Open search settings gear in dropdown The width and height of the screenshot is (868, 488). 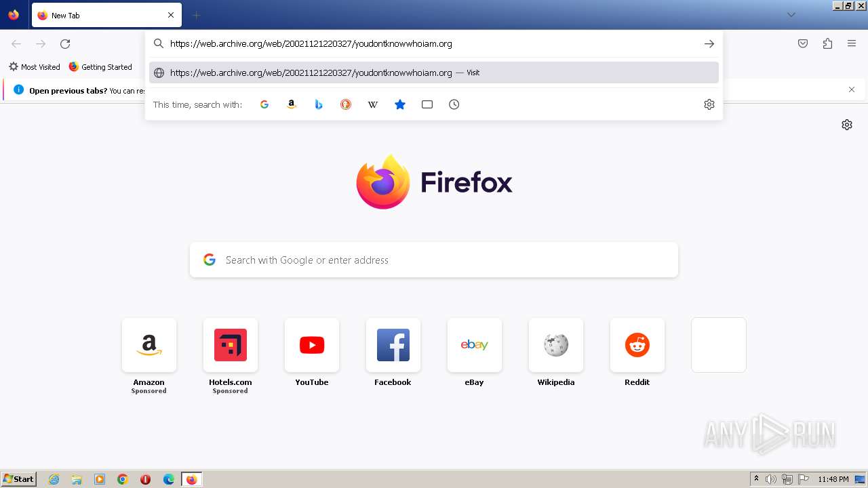(709, 104)
